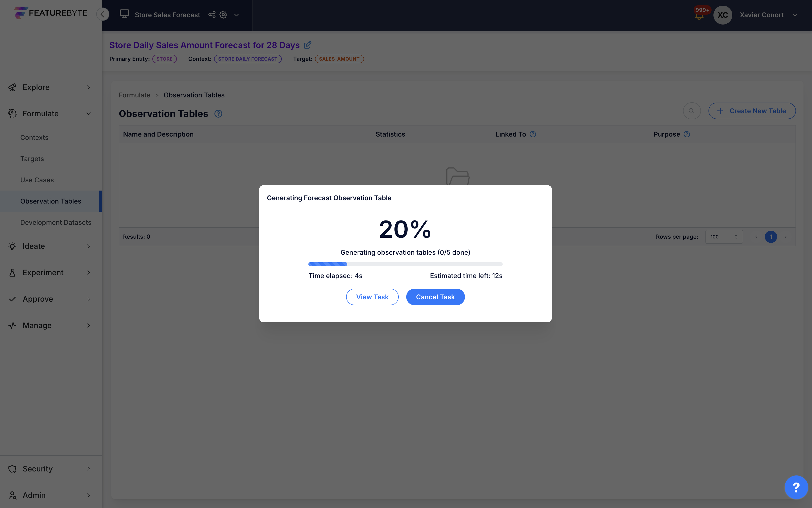Click the observation generation progress bar
The image size is (812, 508).
pos(405,264)
